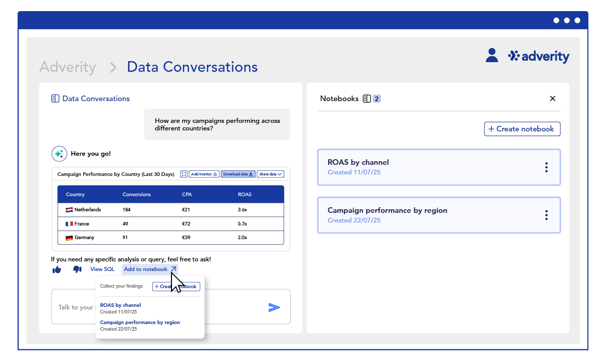The width and height of the screenshot is (607, 364).
Task: Open the ROAS by channel notebook card
Action: point(439,167)
